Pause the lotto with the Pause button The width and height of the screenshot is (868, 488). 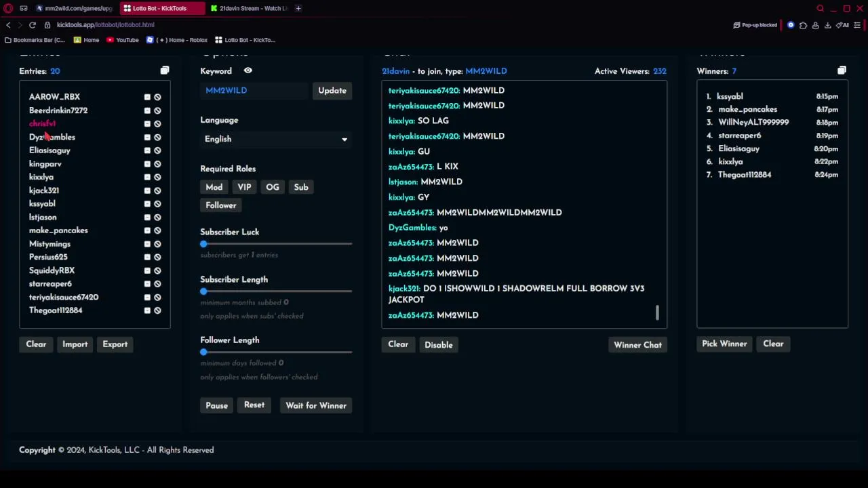216,406
